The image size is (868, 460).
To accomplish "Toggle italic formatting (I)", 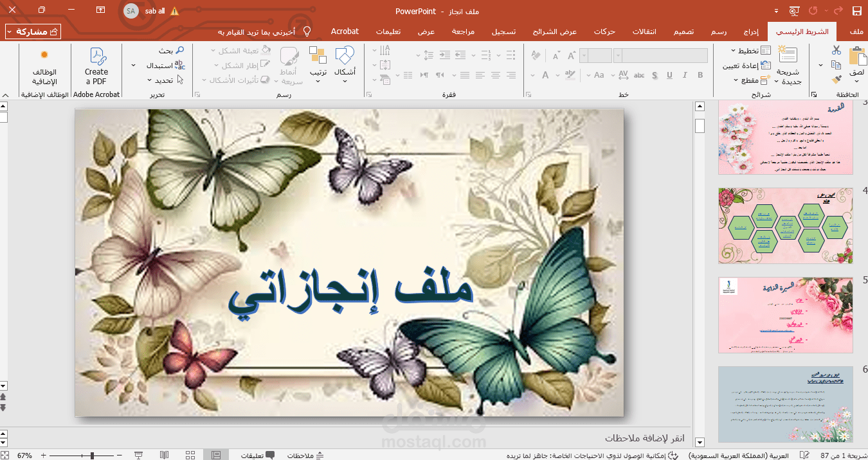I will click(684, 75).
